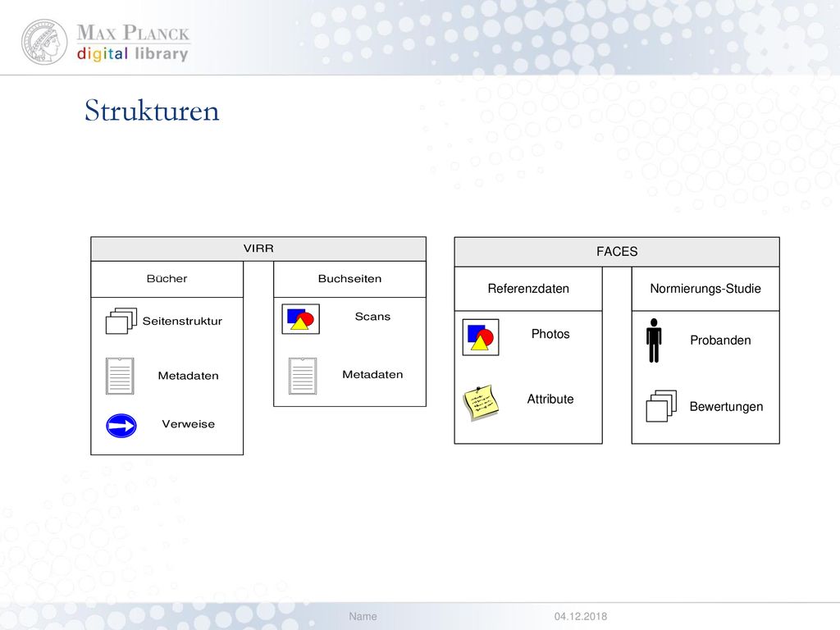Click the Verweise label
840x630 pixels.
tap(188, 424)
